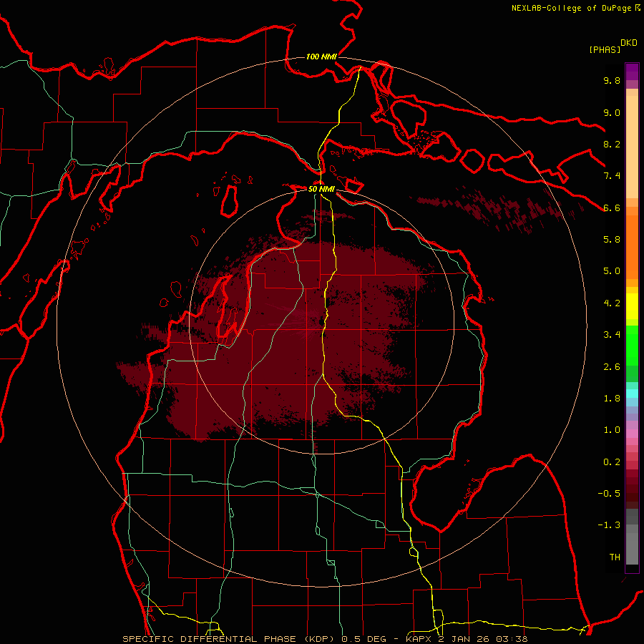Click the DKD label above the color scale
The image size is (644, 644).
[x=629, y=43]
